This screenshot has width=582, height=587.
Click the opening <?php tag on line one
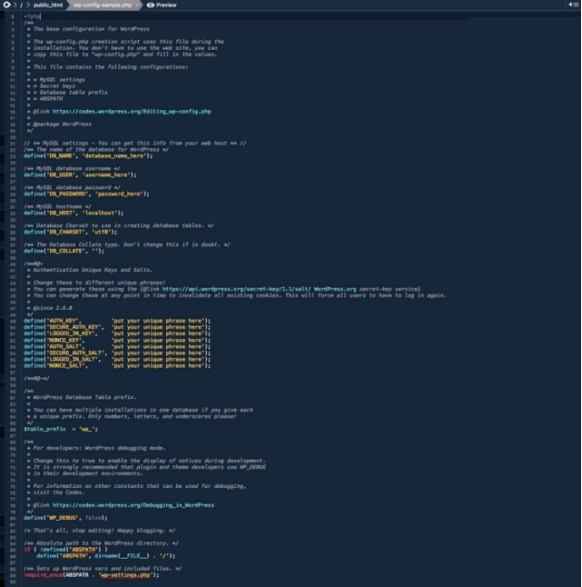tap(32, 16)
